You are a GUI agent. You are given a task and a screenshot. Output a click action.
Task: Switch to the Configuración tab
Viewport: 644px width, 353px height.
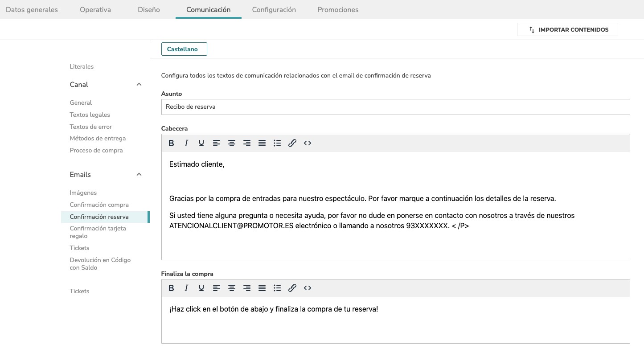[x=274, y=9]
